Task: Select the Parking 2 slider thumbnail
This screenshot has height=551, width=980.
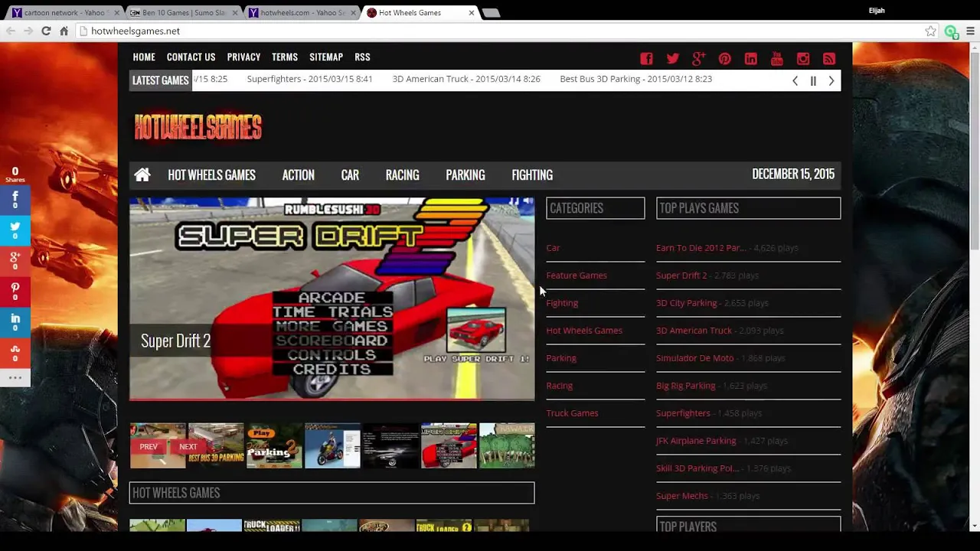Action: click(x=274, y=445)
